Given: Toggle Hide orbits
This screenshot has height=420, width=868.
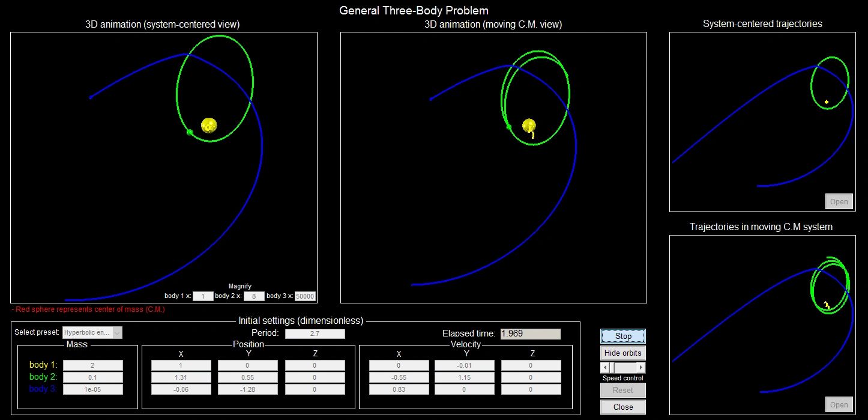Looking at the screenshot, I should pyautogui.click(x=623, y=353).
